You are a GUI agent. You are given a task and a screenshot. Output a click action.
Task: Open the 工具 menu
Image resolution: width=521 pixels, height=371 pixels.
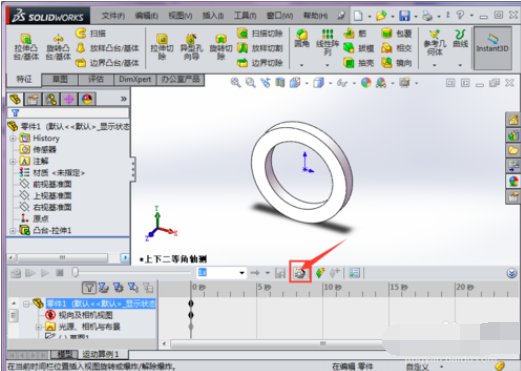[245, 15]
